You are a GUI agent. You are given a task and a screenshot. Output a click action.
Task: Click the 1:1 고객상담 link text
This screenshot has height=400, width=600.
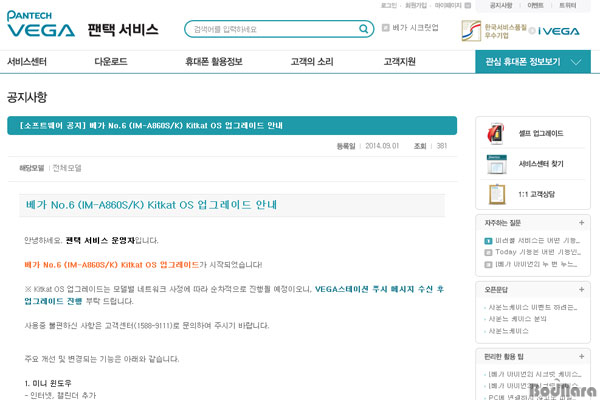tap(536, 194)
